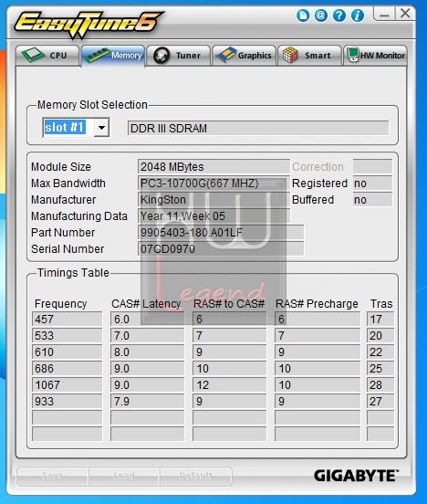The width and height of the screenshot is (427, 504).
Task: Go to the HW Monitor tab
Action: point(376,56)
